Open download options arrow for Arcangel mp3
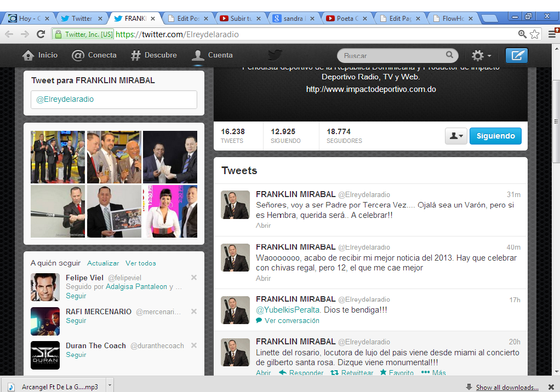Screen dimensions: 560x392 point(110,385)
